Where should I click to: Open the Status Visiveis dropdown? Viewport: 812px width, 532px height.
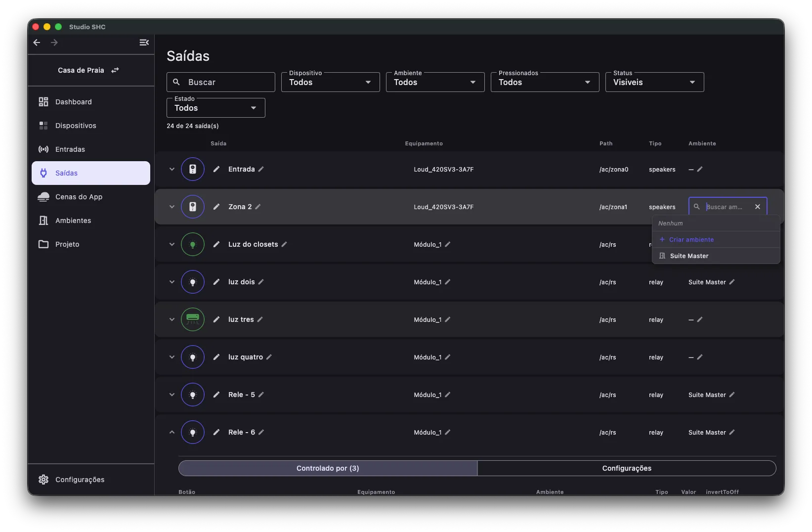click(654, 82)
